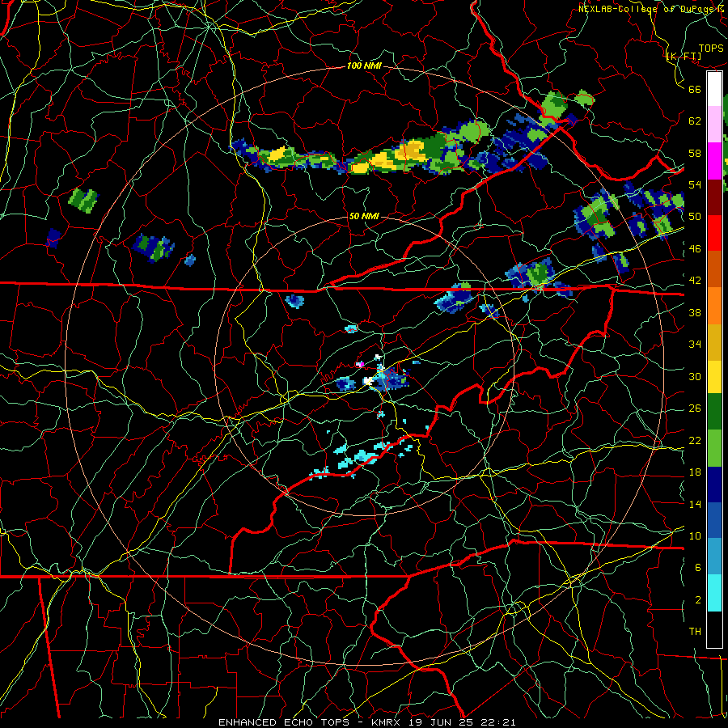The width and height of the screenshot is (728, 728).
Task: Click the "2" value on the scale
Action: tap(697, 600)
